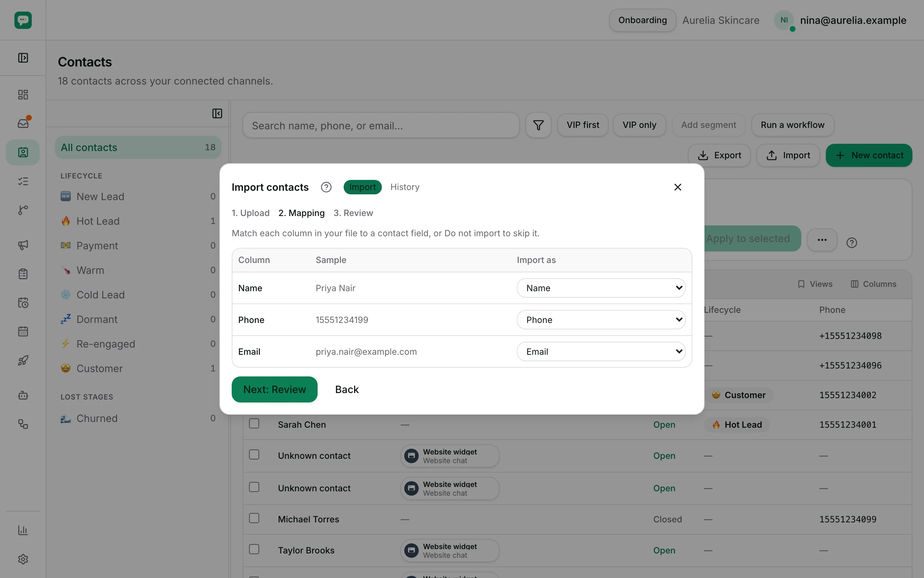Open the bar chart reports icon
The height and width of the screenshot is (578, 924).
click(23, 530)
